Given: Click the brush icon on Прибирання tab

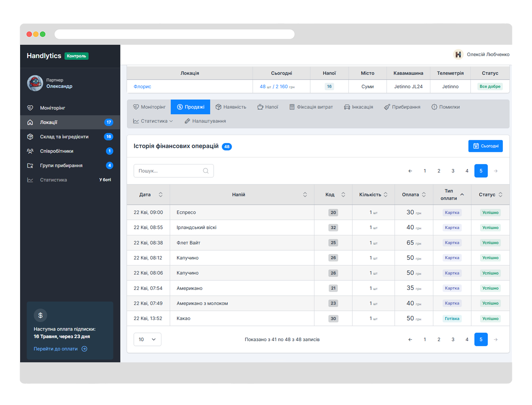Looking at the screenshot, I should (387, 107).
